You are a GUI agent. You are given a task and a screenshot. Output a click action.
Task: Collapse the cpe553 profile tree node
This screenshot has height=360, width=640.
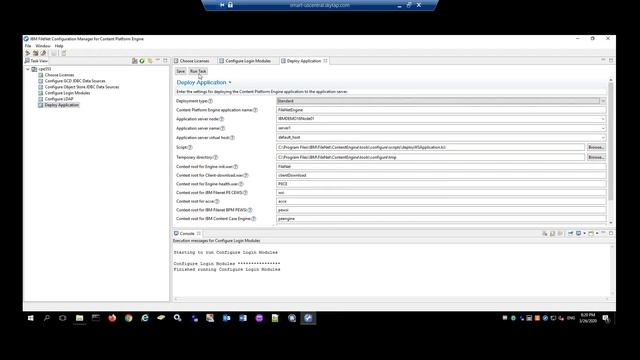point(28,69)
